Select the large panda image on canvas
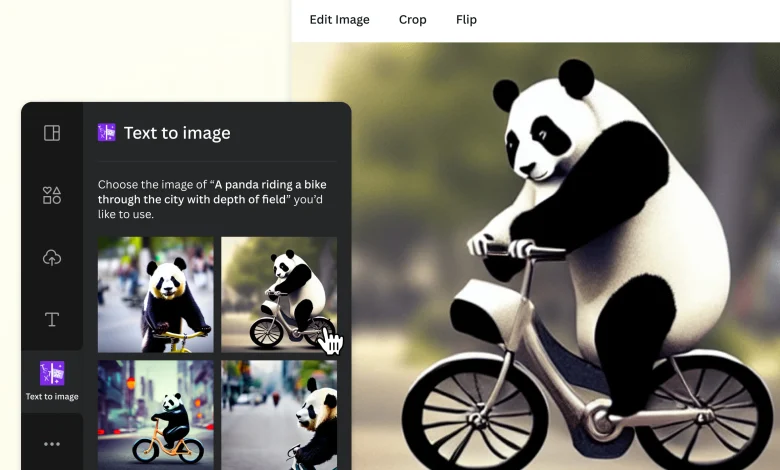This screenshot has width=780, height=470. 565,256
